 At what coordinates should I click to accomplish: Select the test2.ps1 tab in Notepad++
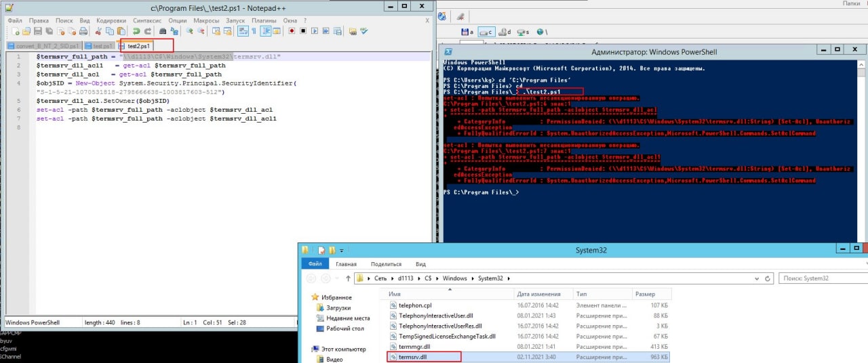(x=136, y=46)
